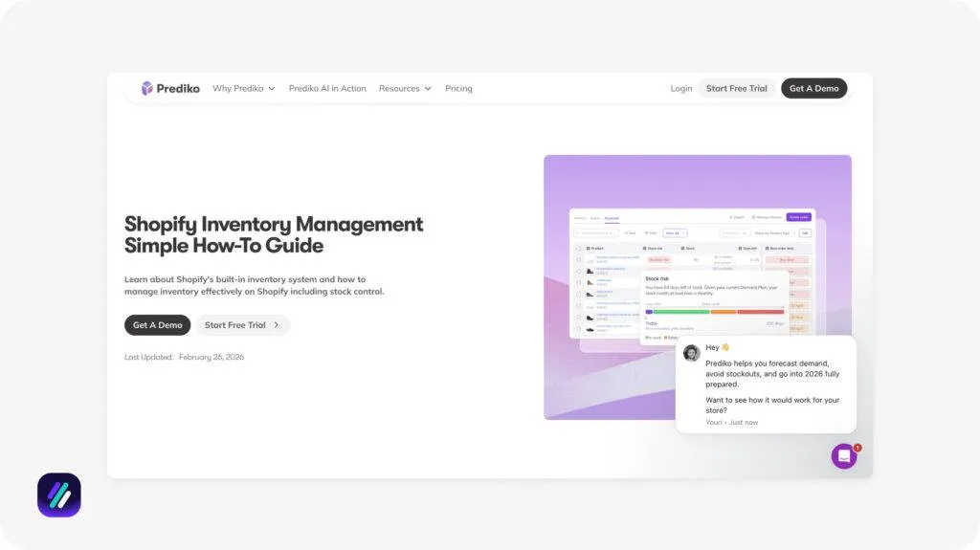
Task: Click the February 26, 2026 date text
Action: (x=212, y=357)
